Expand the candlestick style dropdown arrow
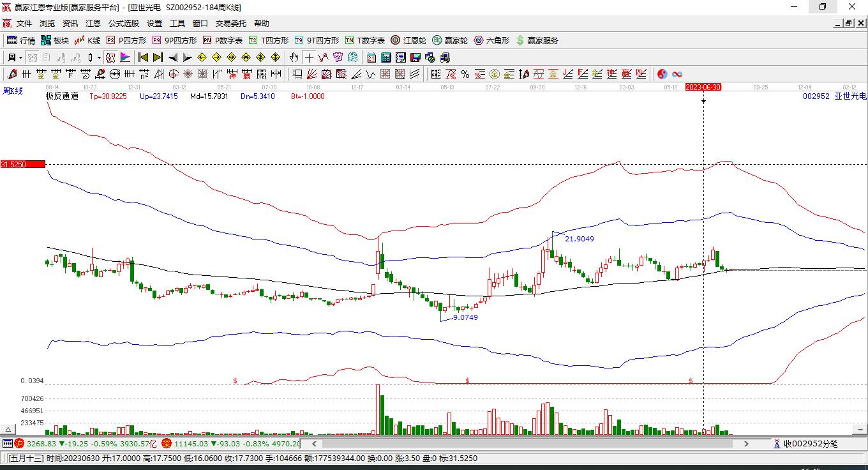Screen dimensions: 868x470 click(99, 57)
